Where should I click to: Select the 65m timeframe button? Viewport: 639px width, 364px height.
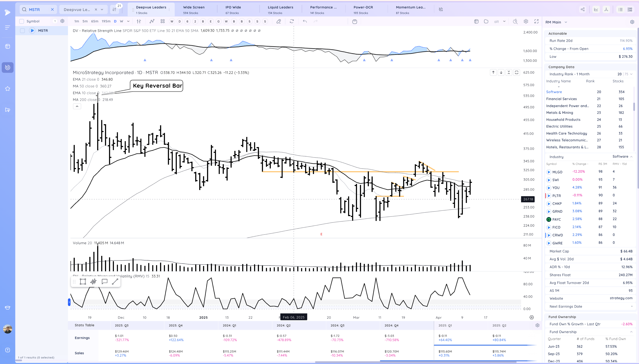(95, 21)
